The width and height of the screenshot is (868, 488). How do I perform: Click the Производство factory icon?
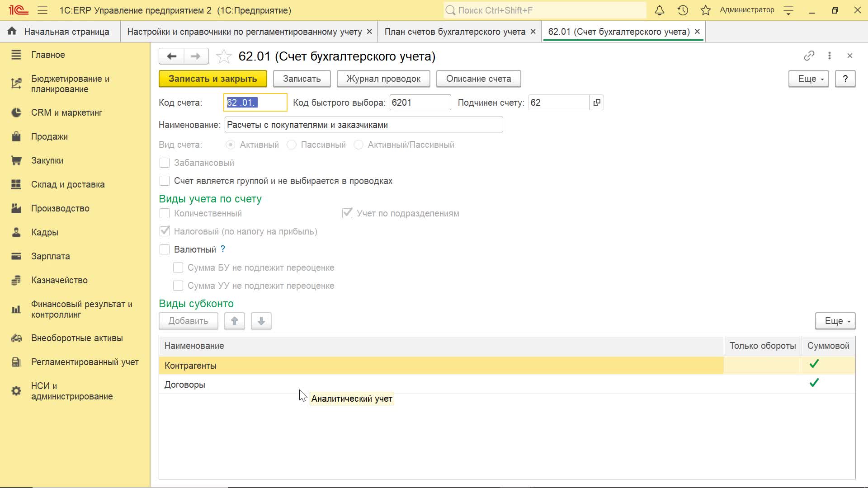coord(16,208)
